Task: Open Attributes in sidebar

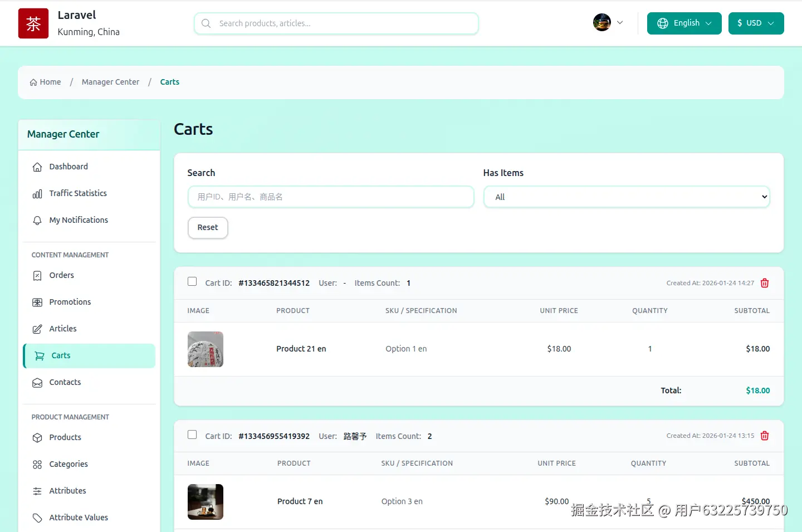Action: point(89,491)
